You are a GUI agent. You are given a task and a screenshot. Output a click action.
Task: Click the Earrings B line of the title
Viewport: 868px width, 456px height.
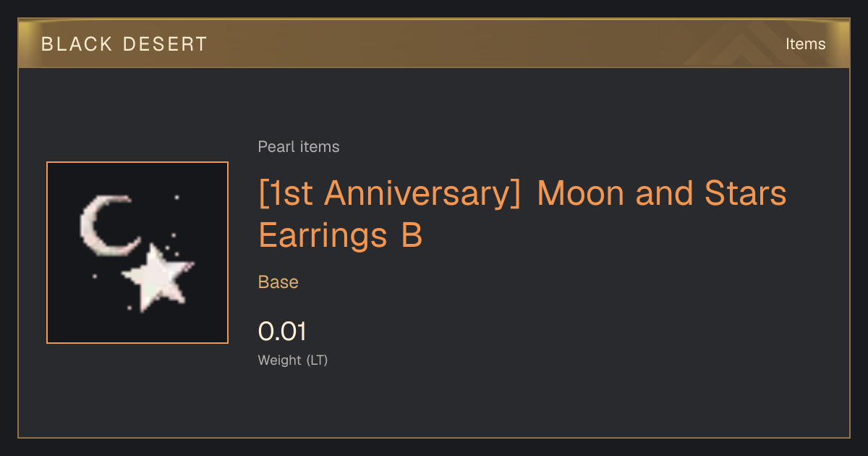[x=340, y=236]
